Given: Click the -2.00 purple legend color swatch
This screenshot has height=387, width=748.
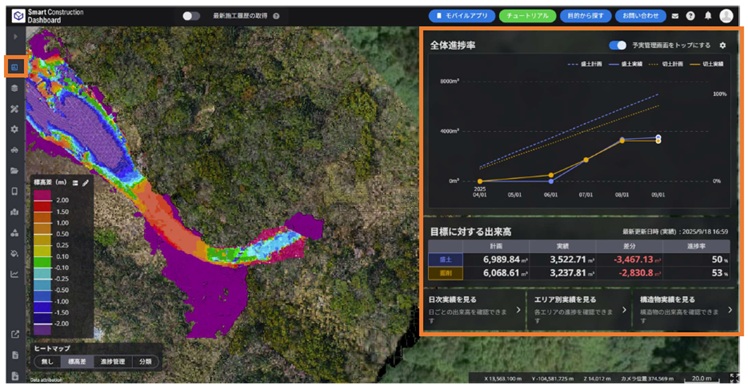Looking at the screenshot, I should click(42, 330).
